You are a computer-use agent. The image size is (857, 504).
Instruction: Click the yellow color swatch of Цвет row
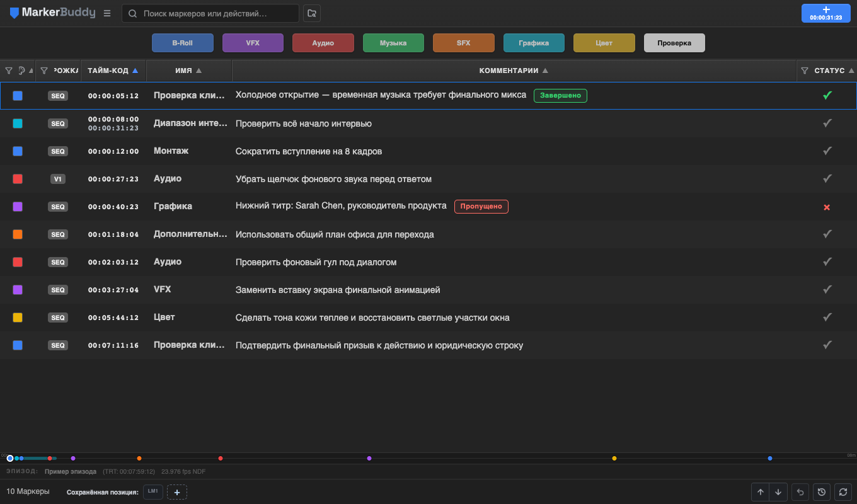(x=18, y=318)
